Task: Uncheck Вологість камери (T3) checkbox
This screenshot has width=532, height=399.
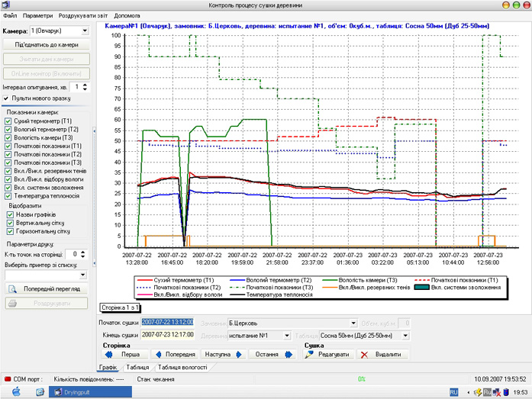Action: coord(8,138)
